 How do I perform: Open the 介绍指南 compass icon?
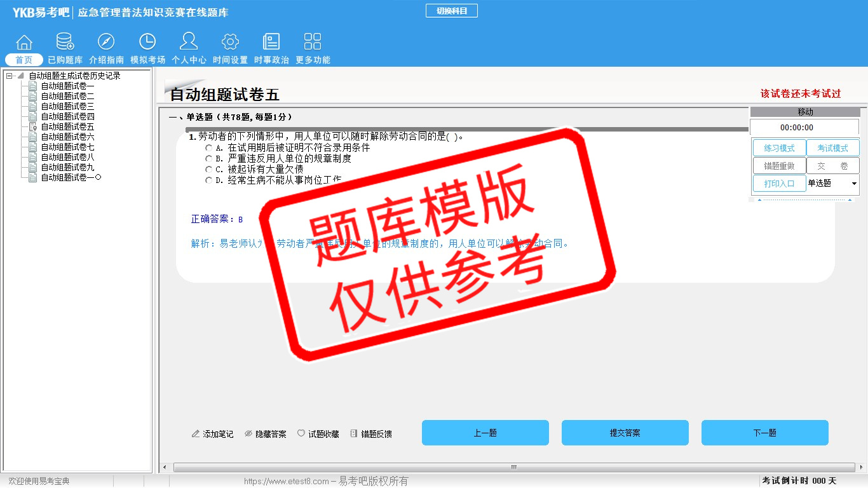tap(106, 42)
